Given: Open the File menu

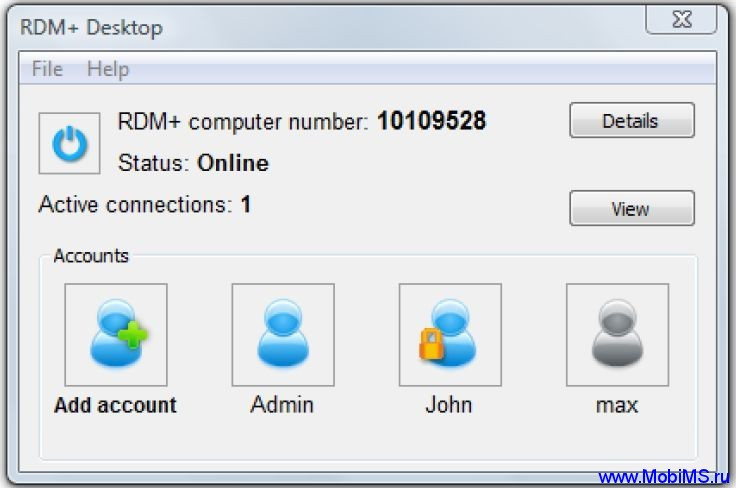Looking at the screenshot, I should pyautogui.click(x=47, y=69).
